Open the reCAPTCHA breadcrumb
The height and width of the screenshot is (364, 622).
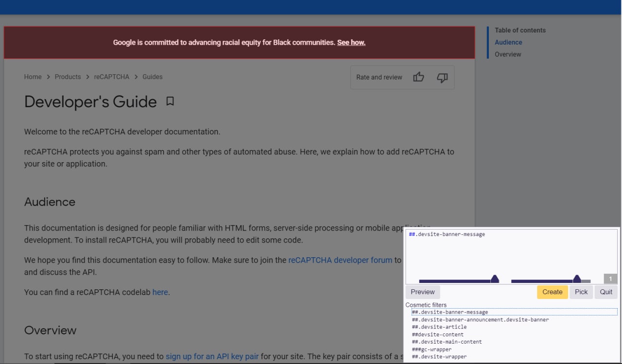[112, 77]
